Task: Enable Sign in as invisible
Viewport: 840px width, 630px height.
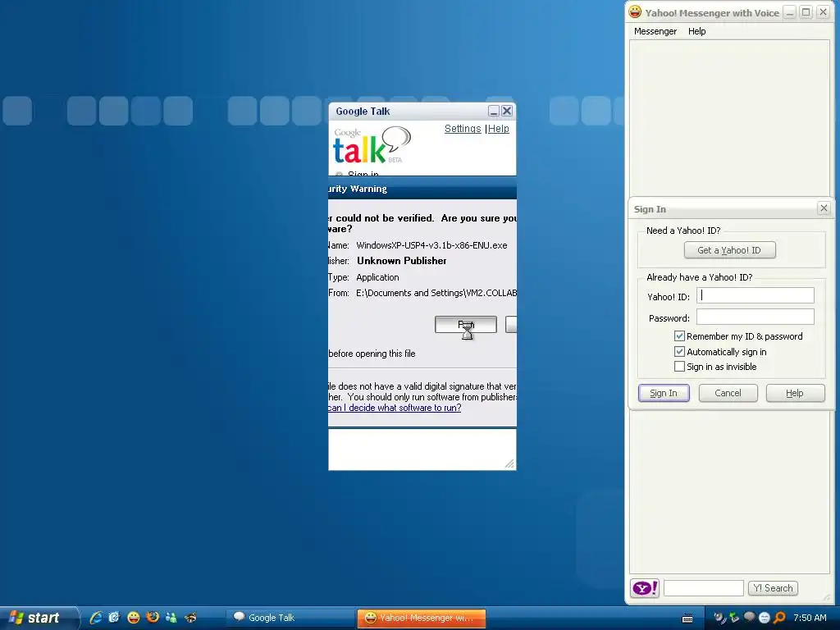Action: (x=679, y=367)
